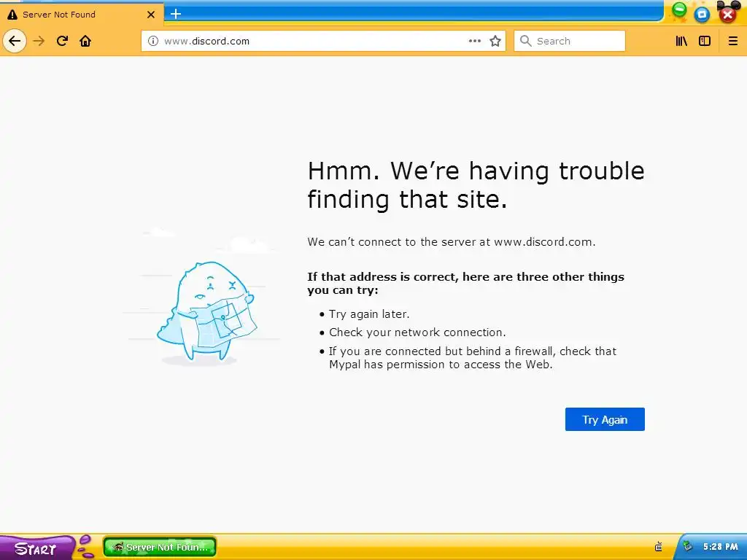This screenshot has height=560, width=747.
Task: Click the system tray network icon
Action: [687, 547]
